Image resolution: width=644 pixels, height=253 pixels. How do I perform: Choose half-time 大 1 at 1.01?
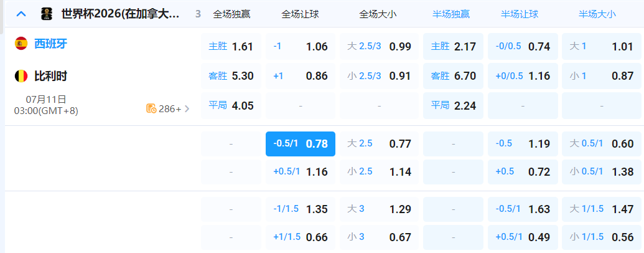click(x=601, y=47)
